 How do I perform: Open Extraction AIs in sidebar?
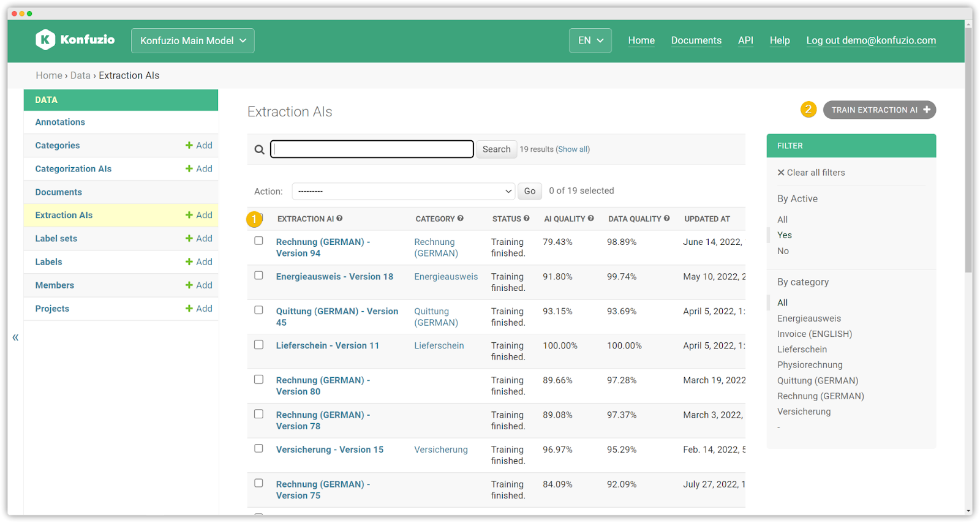pos(64,215)
